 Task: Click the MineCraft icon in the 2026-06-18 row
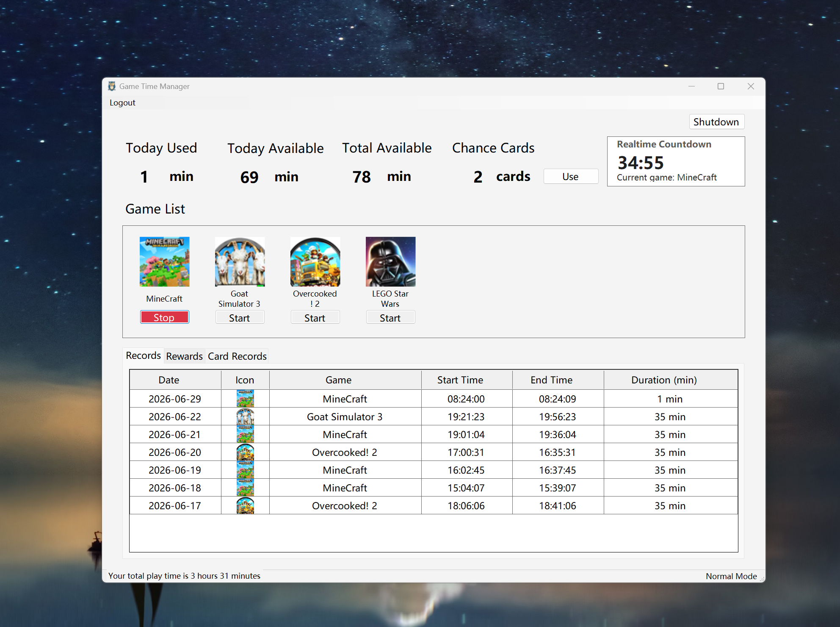coord(245,488)
